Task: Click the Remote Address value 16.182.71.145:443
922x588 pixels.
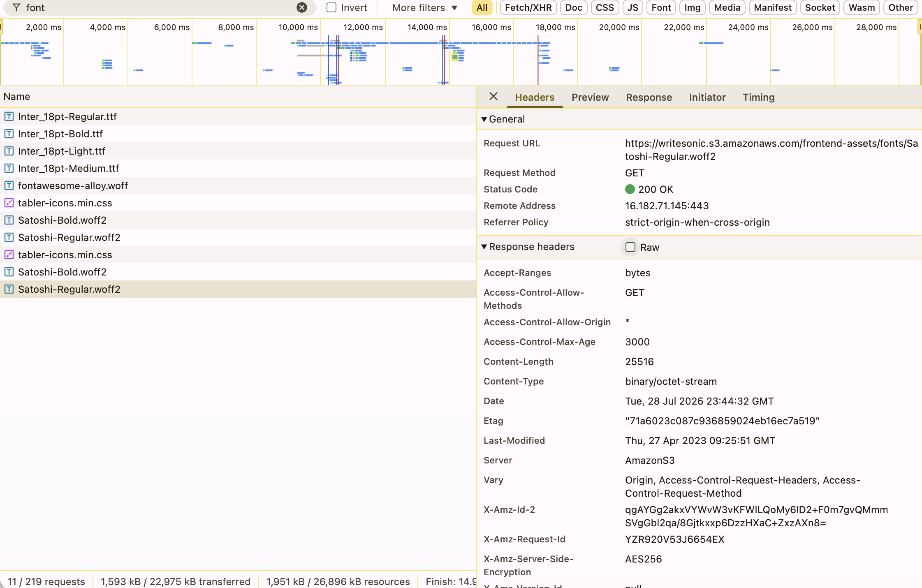Action: pyautogui.click(x=667, y=206)
